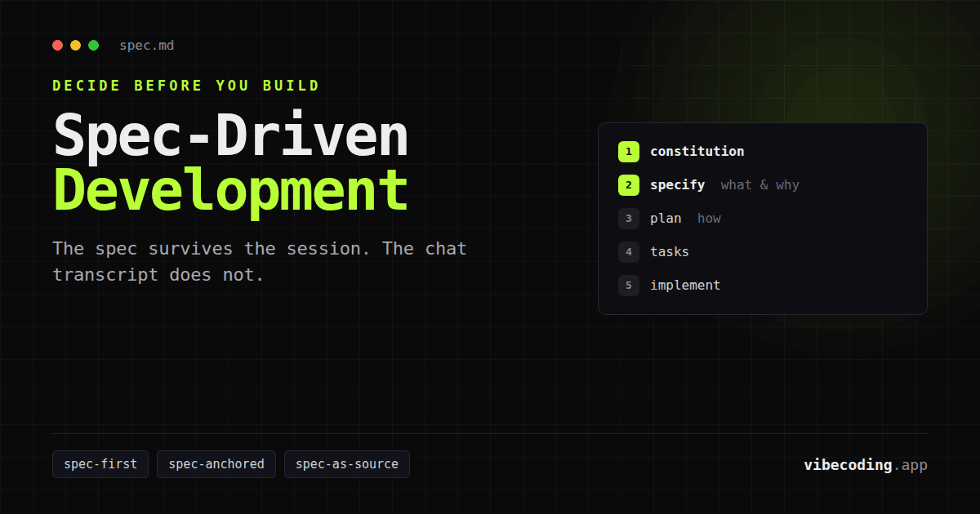Select the plan step label

click(666, 219)
